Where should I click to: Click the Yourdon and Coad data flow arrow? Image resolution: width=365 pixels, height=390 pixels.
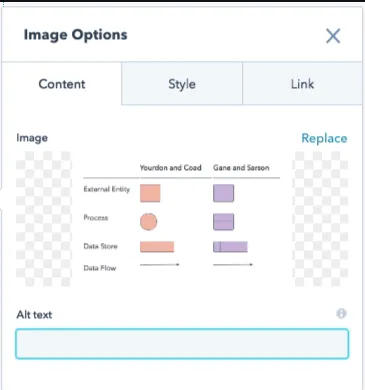point(160,265)
